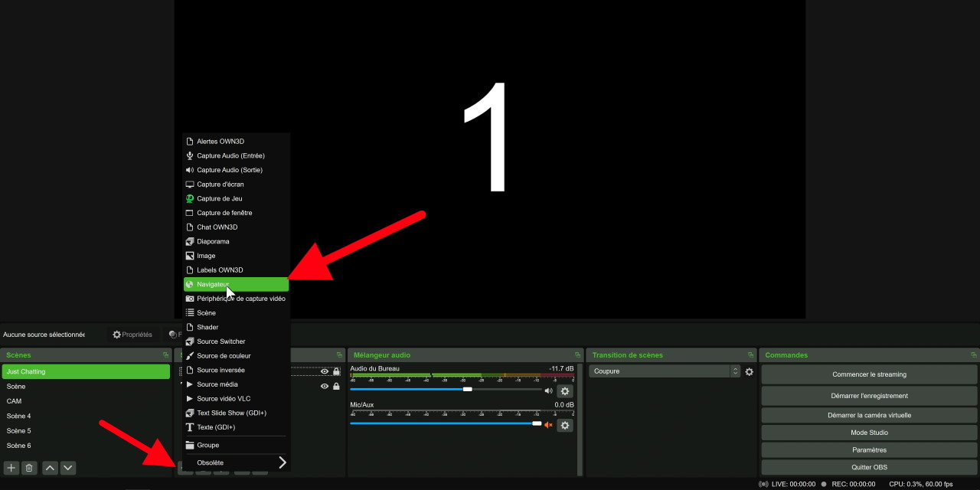Move scene up with the up arrow
This screenshot has height=490, width=980.
tap(50, 468)
